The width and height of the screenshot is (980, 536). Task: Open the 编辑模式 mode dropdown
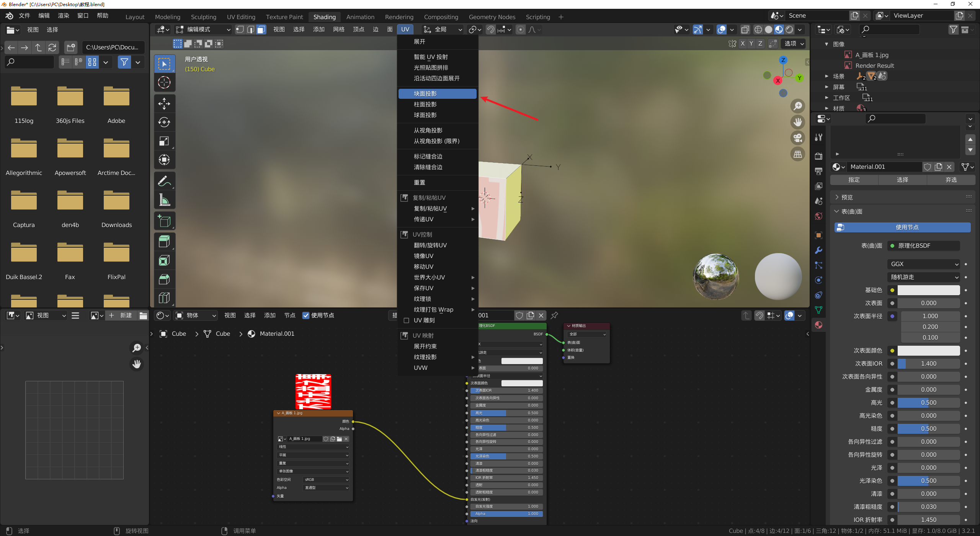click(x=203, y=29)
